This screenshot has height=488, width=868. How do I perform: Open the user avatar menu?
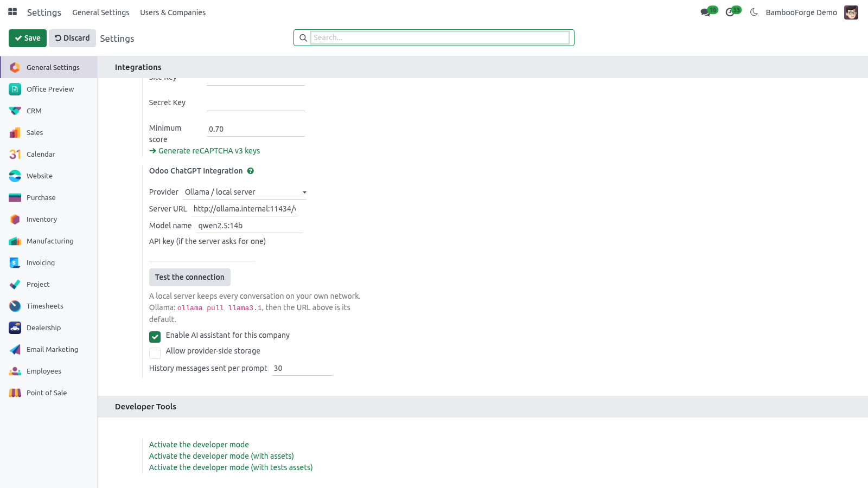coord(851,12)
